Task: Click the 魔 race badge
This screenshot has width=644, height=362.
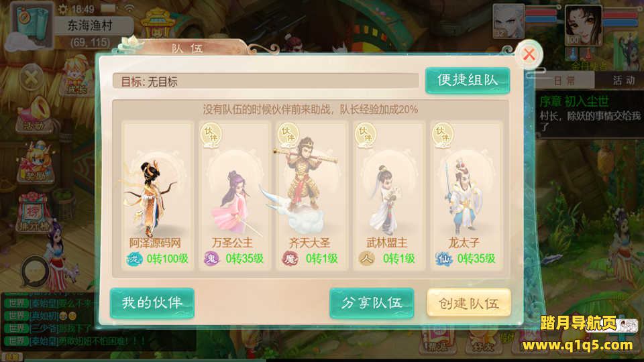Action: coord(290,259)
